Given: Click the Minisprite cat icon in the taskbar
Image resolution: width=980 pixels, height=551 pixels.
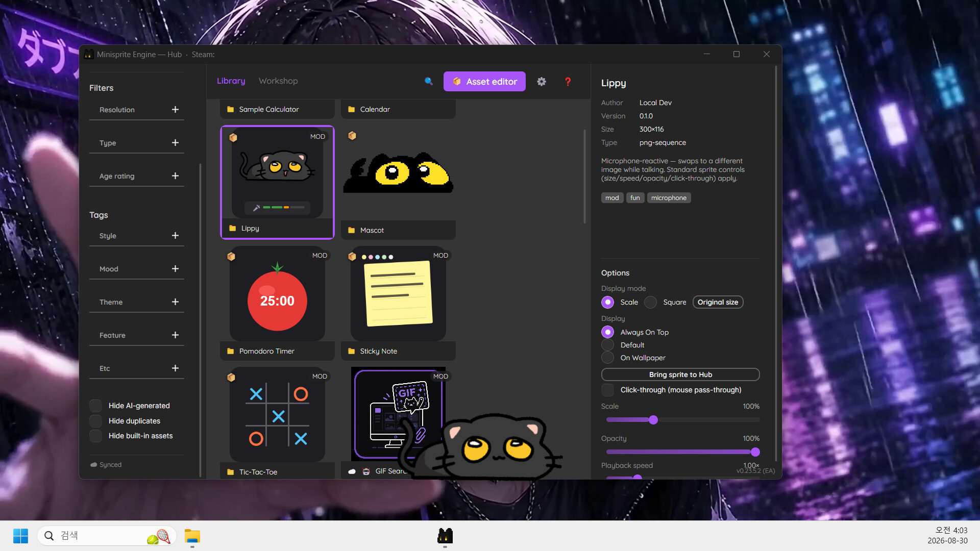Looking at the screenshot, I should 445,536.
